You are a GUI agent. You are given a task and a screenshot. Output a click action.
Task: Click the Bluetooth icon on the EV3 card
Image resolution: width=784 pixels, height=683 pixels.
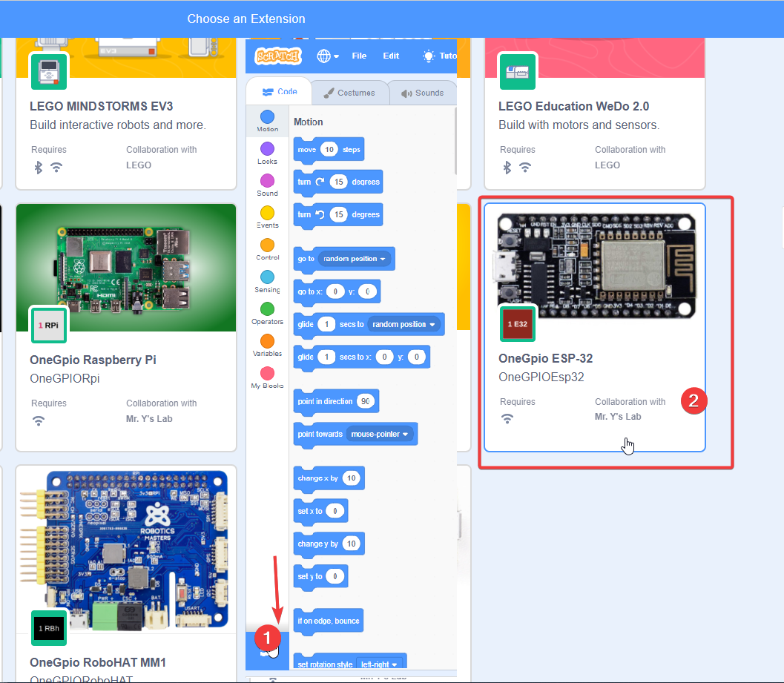[x=39, y=168]
